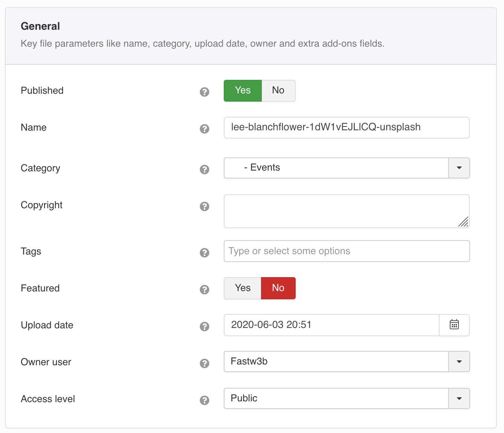Open help icon for Tags field
Screen dimensions: 504x433
pyautogui.click(x=205, y=253)
